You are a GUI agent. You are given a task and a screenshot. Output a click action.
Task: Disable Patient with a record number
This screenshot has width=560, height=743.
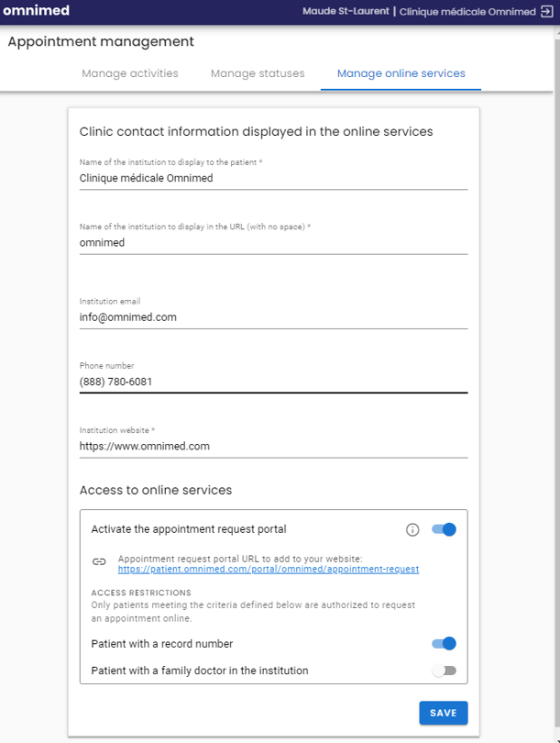tap(444, 644)
